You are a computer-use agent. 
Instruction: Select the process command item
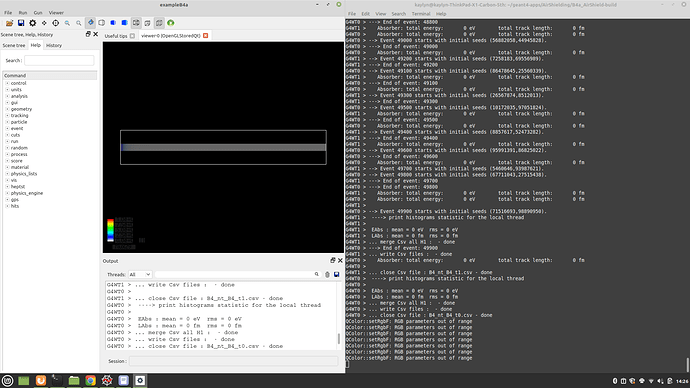coord(19,154)
